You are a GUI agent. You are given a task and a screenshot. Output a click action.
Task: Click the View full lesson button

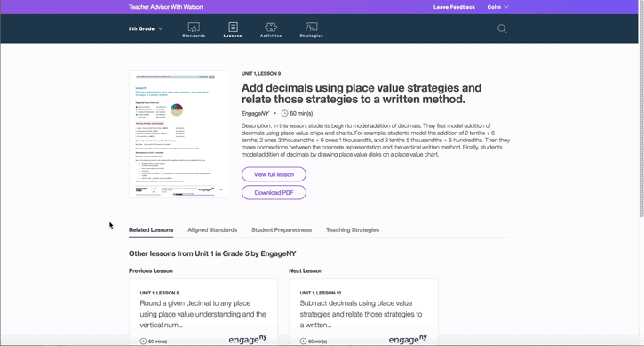pos(274,174)
